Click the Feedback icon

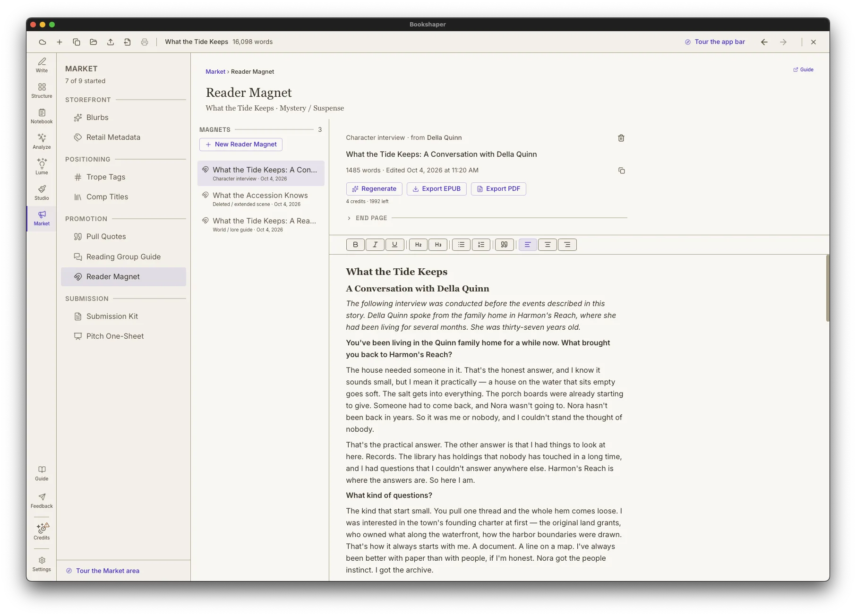42,501
